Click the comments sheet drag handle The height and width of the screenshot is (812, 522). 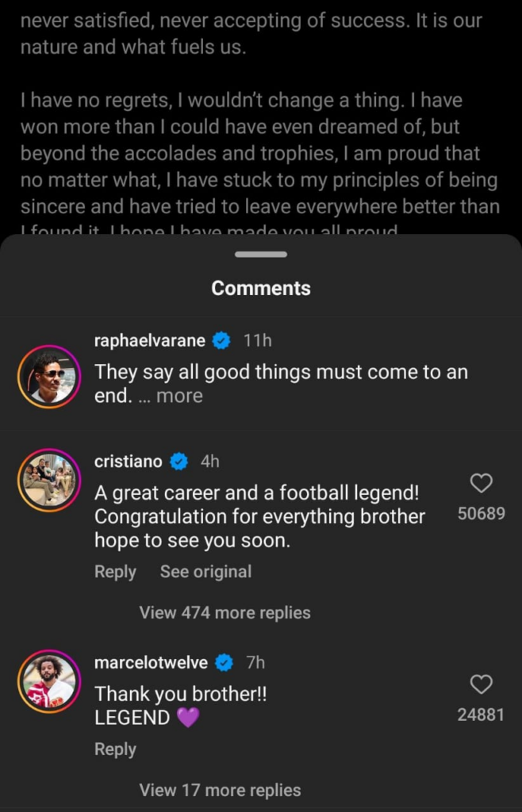click(261, 255)
